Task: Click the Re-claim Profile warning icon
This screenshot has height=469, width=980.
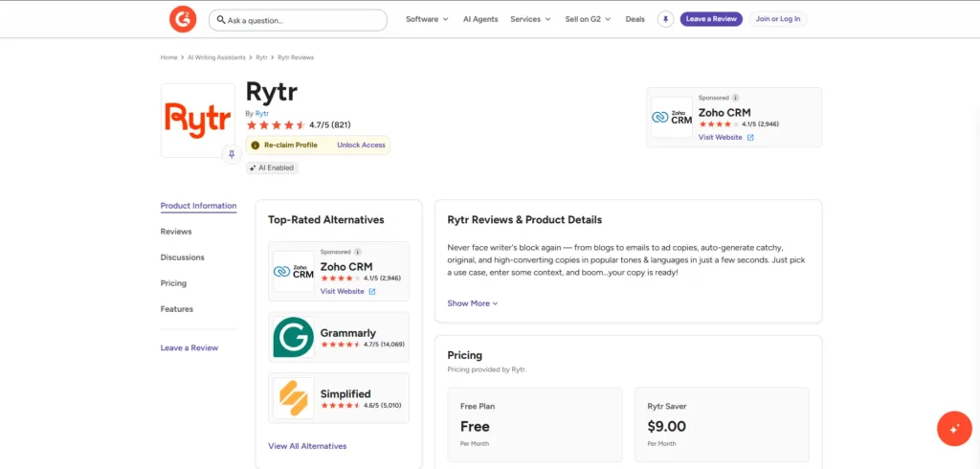Action: pyautogui.click(x=255, y=145)
